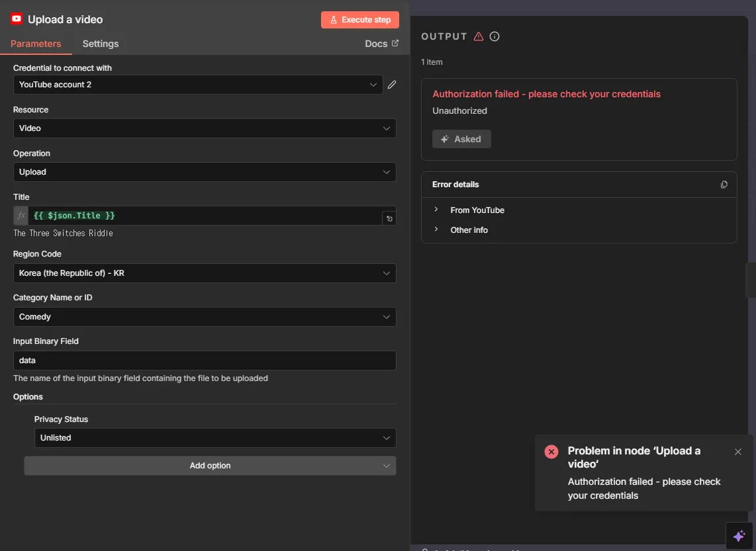Open the output info icon
756x551 pixels.
click(x=495, y=36)
